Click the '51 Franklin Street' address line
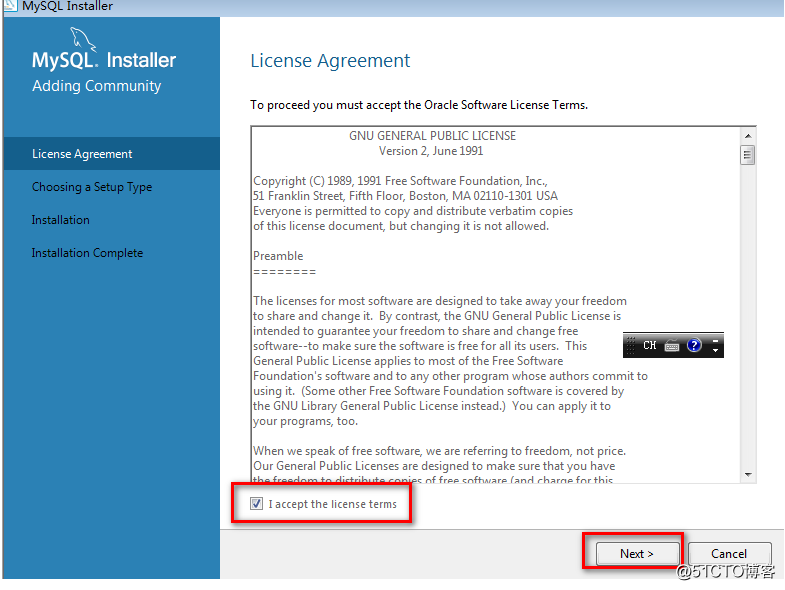Image resolution: width=785 pixels, height=590 pixels. pyautogui.click(x=405, y=196)
